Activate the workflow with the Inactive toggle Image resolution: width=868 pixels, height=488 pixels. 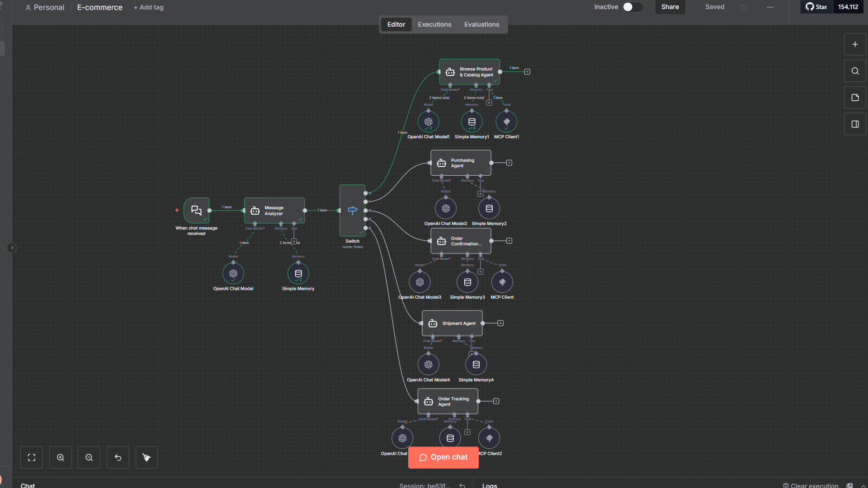[632, 7]
